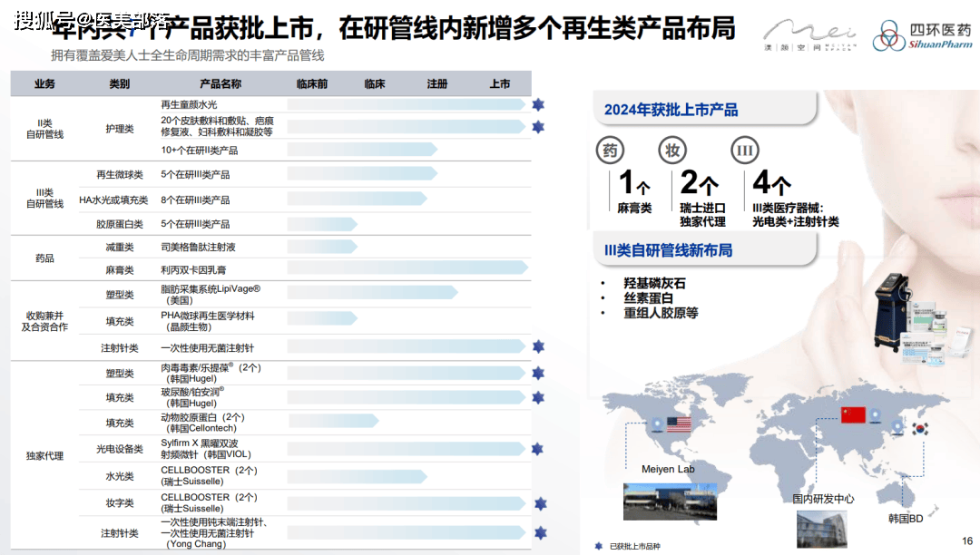
Task: Click the 韩国BD map label
Action: click(x=906, y=518)
